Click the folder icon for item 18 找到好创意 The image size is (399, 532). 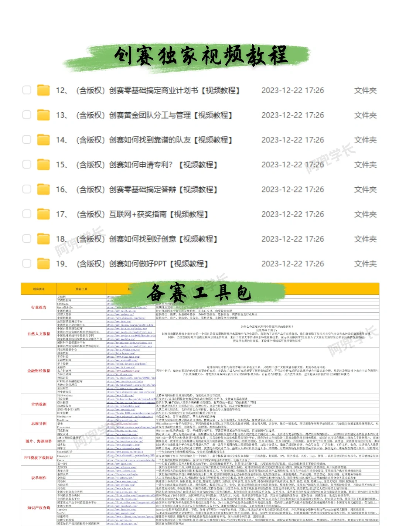point(44,239)
